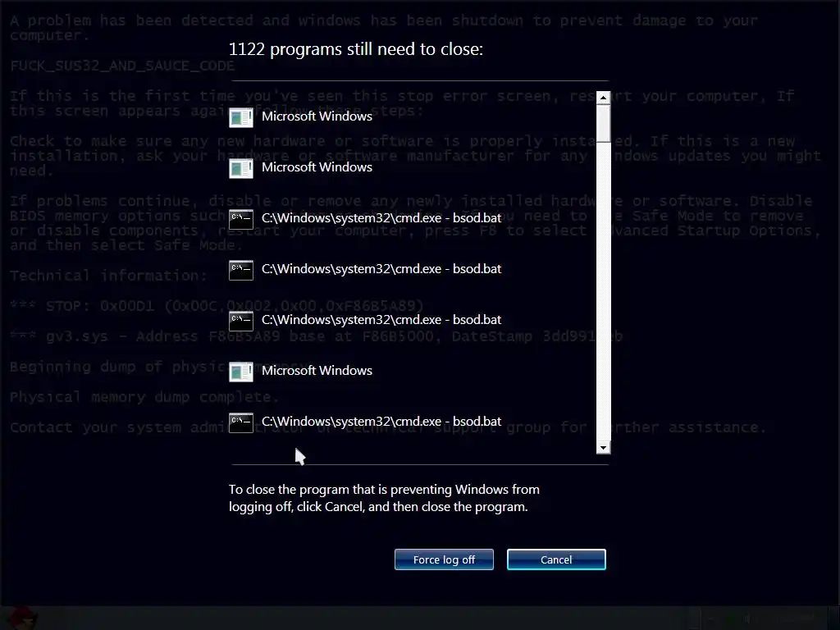Screen dimensions: 840x630
Task: Click the first cmd.exe bsod.bat console icon
Action: [241, 219]
